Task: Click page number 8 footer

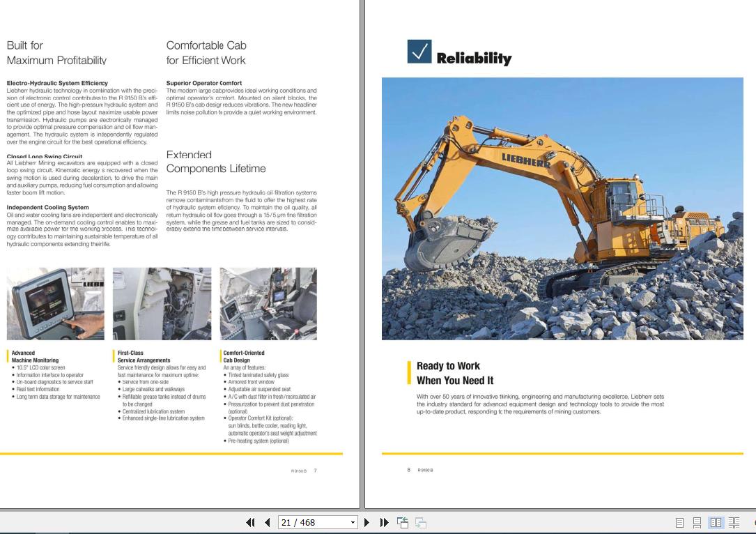Action: click(x=408, y=470)
